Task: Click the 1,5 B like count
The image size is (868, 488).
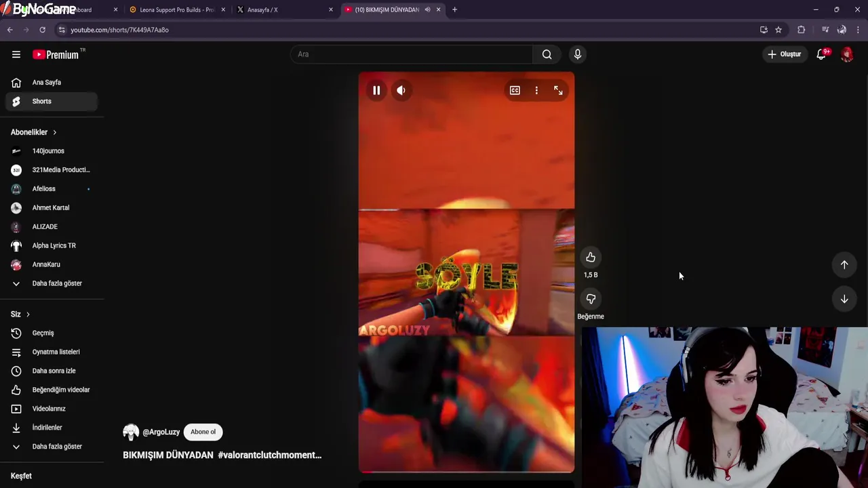Action: point(591,275)
